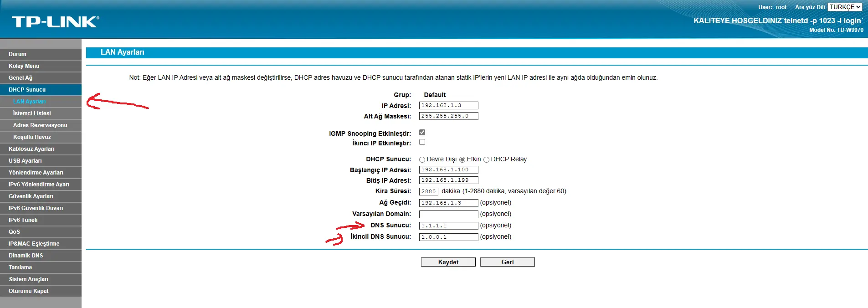
Task: Click the 'Default' group value text
Action: [435, 95]
